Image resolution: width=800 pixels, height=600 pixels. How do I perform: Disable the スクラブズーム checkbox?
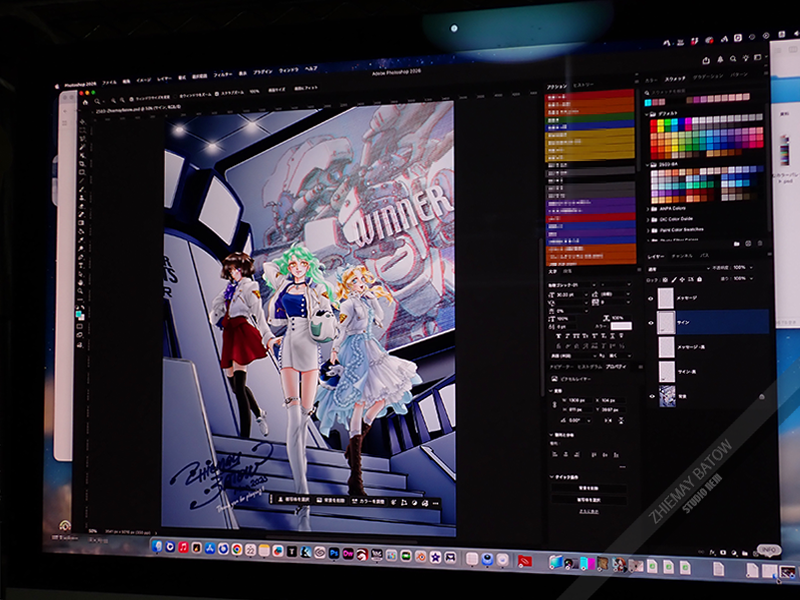tap(216, 94)
